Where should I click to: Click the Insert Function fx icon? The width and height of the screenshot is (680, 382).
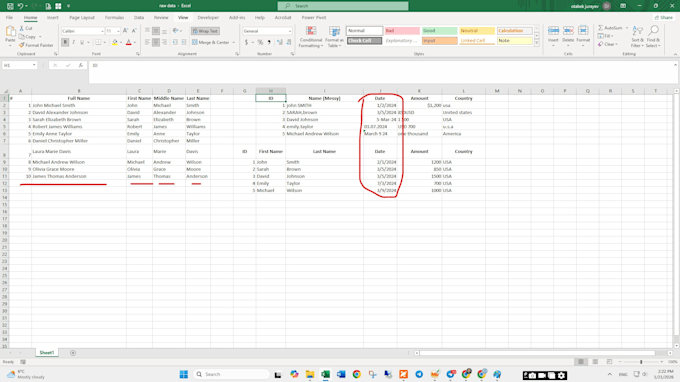[81, 65]
